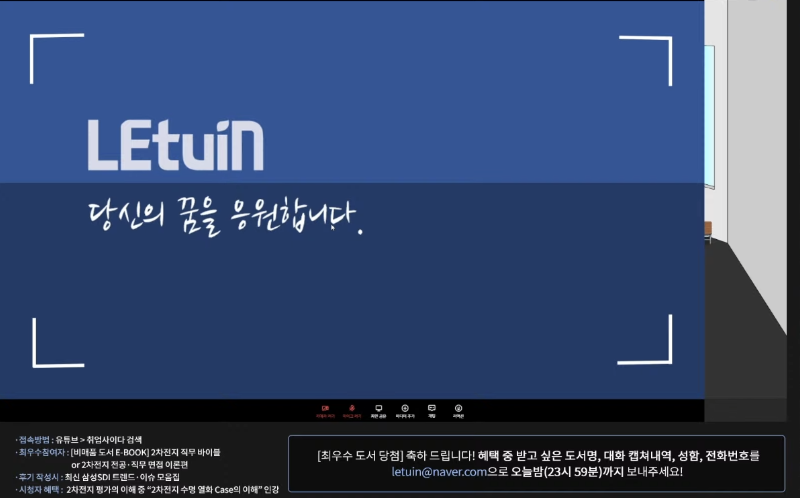Start screen sharing from the toolbar

378,409
